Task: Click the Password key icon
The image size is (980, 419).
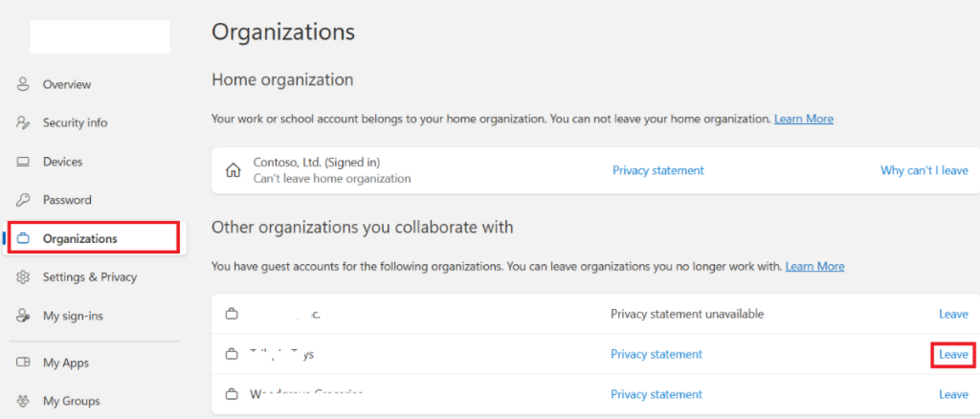Action: (23, 200)
